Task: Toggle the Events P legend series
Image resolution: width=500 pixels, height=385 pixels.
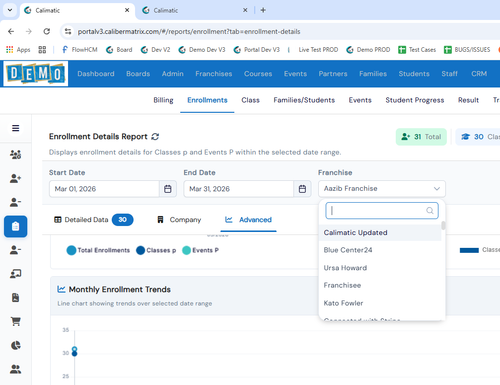Action: (x=200, y=250)
